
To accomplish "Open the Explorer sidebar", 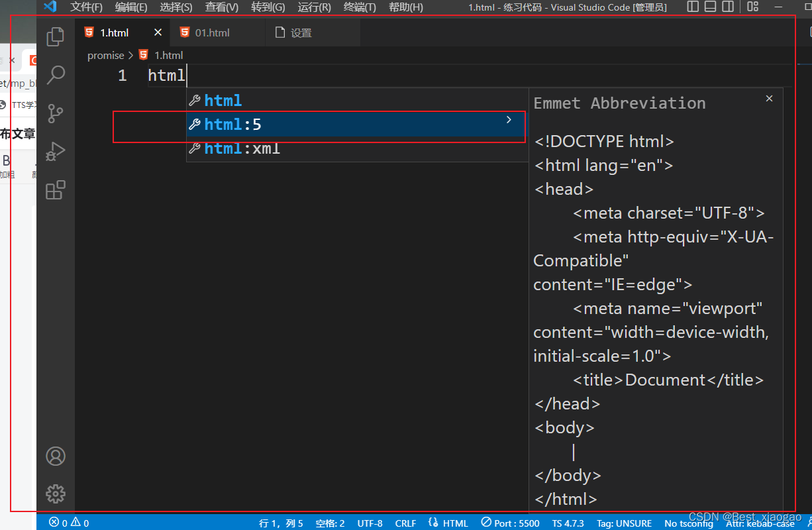I will click(56, 36).
